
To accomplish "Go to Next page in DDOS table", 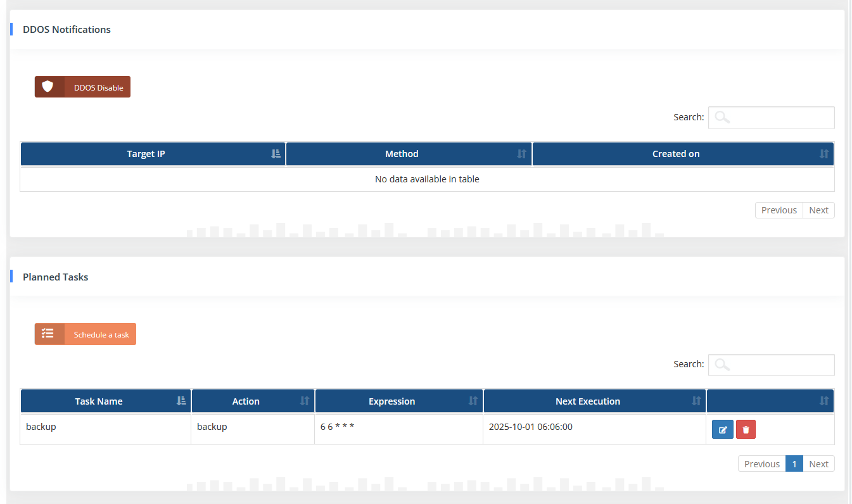I will [x=818, y=210].
